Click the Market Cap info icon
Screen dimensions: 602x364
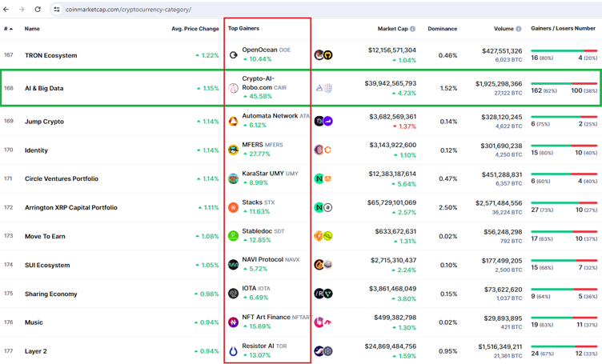click(412, 29)
